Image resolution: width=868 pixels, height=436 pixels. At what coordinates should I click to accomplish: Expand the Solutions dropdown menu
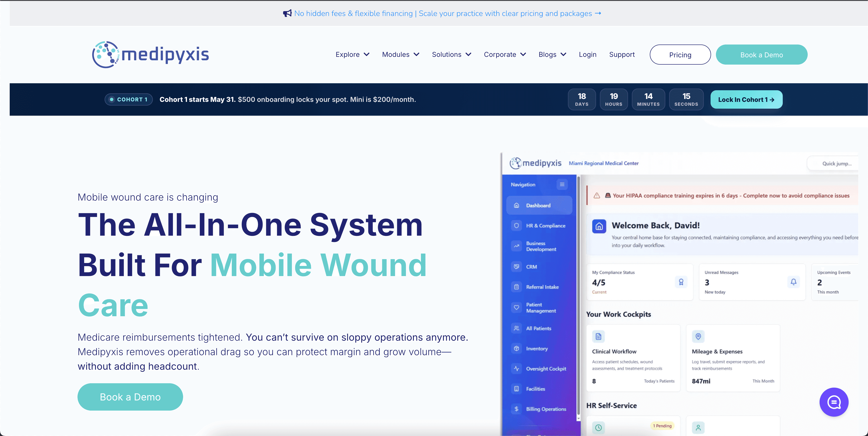pos(451,54)
